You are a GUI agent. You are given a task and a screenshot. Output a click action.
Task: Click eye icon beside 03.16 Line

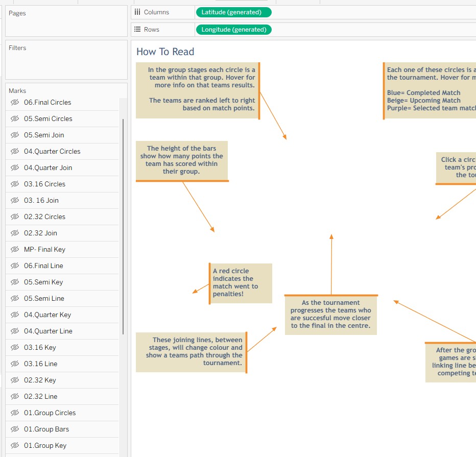tap(15, 364)
